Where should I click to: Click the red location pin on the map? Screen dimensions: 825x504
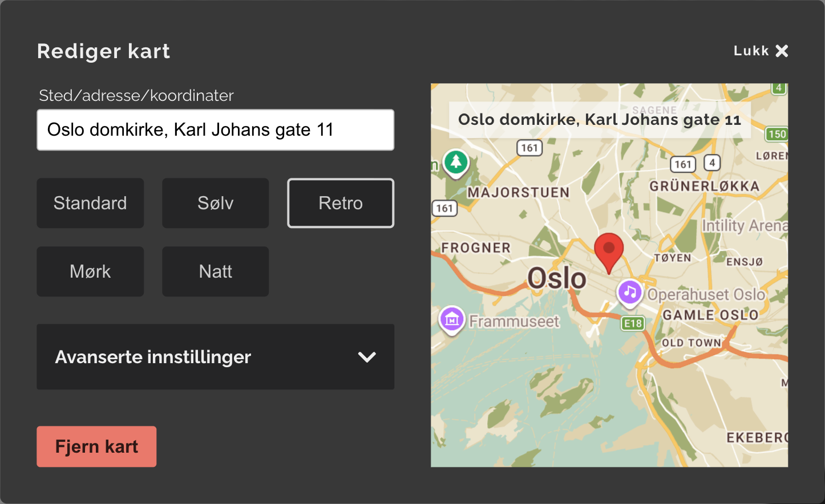609,253
